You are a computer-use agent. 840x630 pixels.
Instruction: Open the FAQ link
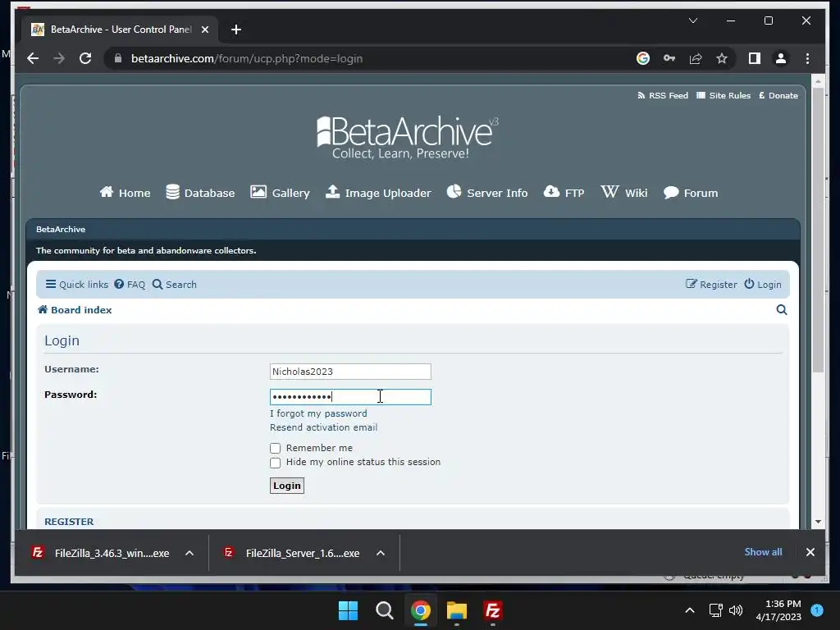pyautogui.click(x=130, y=285)
